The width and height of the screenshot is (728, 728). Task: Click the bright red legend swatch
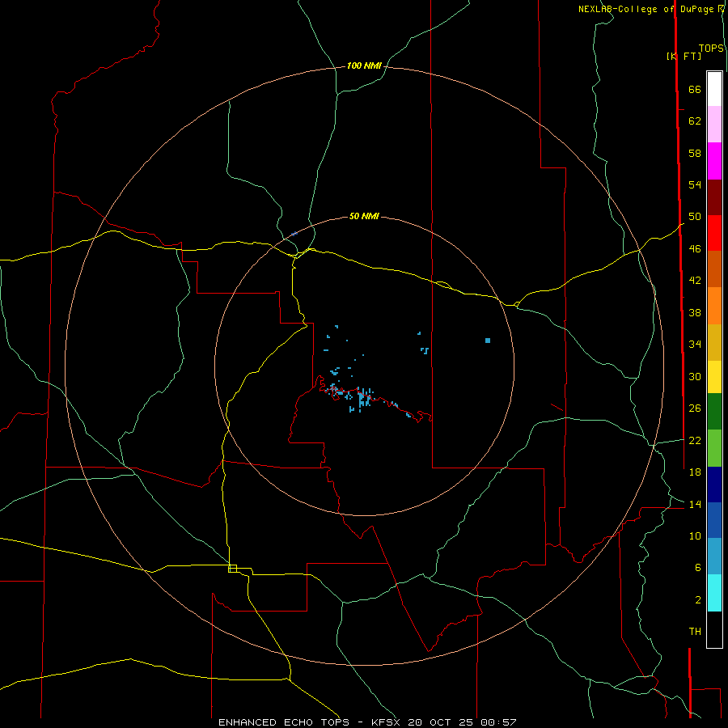714,233
